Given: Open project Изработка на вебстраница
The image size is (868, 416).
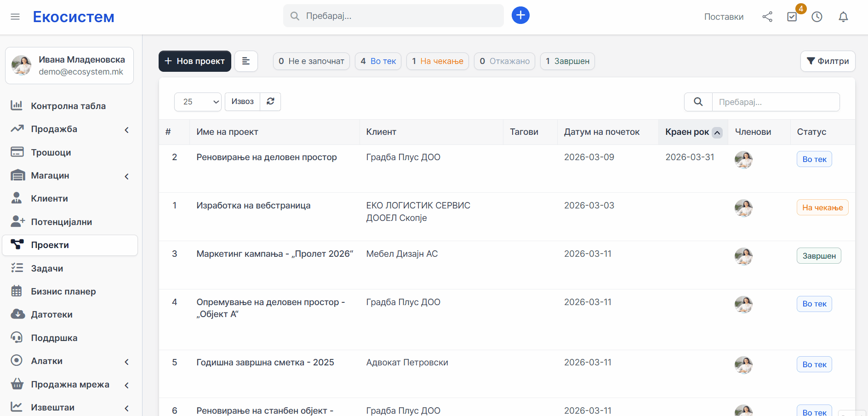Looking at the screenshot, I should point(253,206).
